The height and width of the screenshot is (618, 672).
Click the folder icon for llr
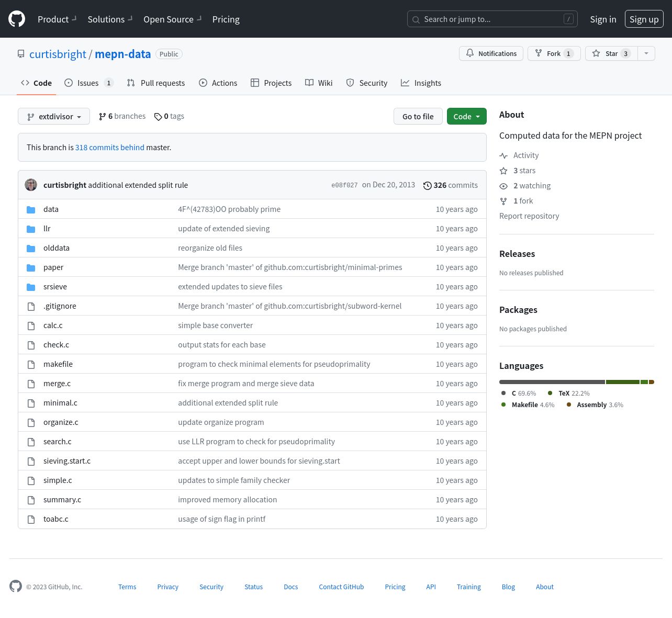pos(31,229)
